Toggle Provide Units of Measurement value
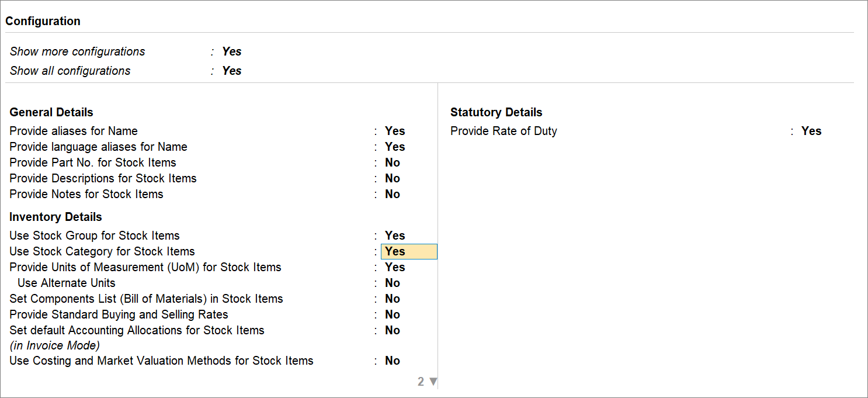The image size is (868, 398). click(395, 267)
